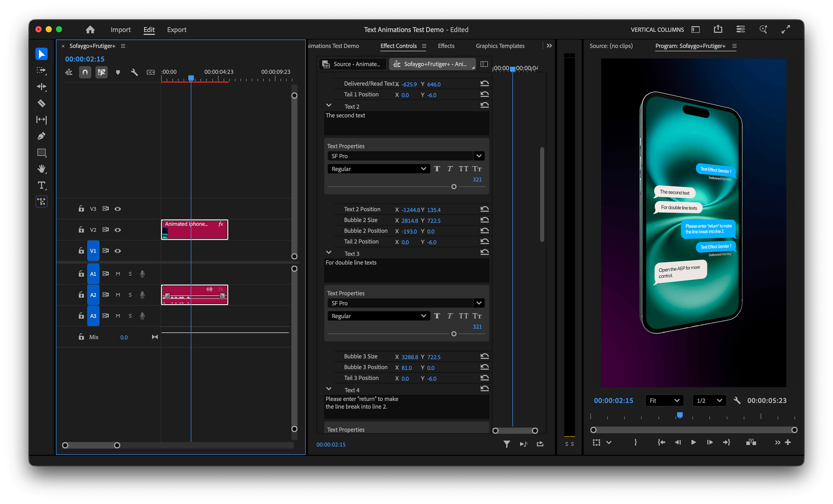Choose the Ripple Edit tool

click(x=42, y=87)
